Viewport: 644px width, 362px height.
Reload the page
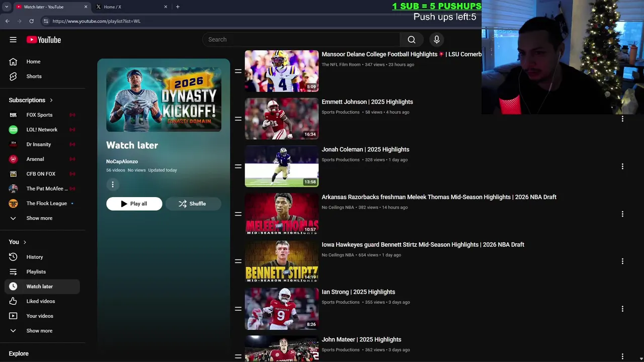[x=31, y=21]
